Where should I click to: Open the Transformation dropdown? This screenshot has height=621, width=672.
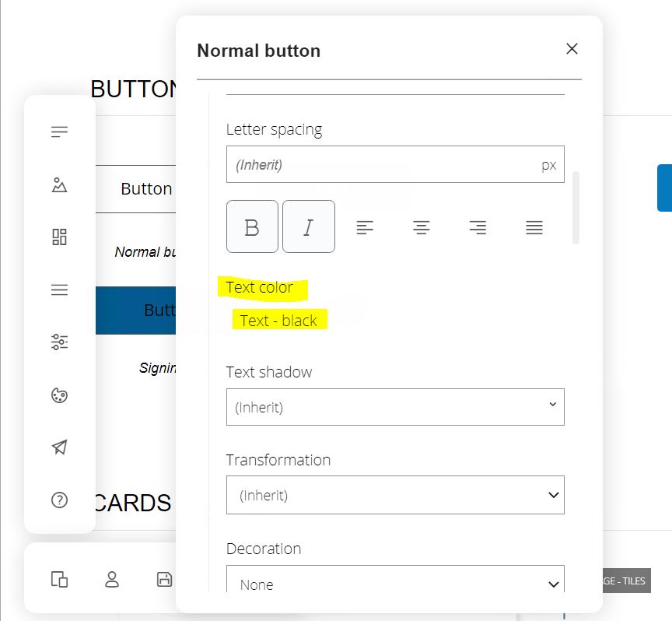tap(395, 495)
